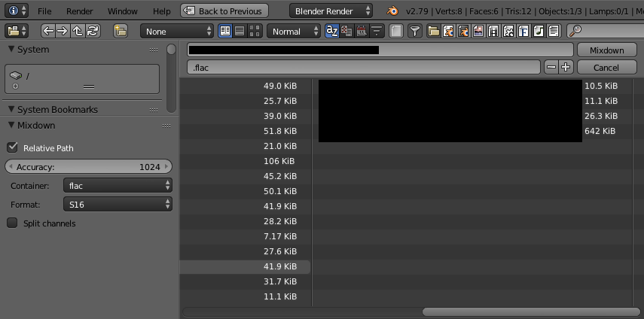
Task: Refresh the file list
Action: pyautogui.click(x=93, y=31)
